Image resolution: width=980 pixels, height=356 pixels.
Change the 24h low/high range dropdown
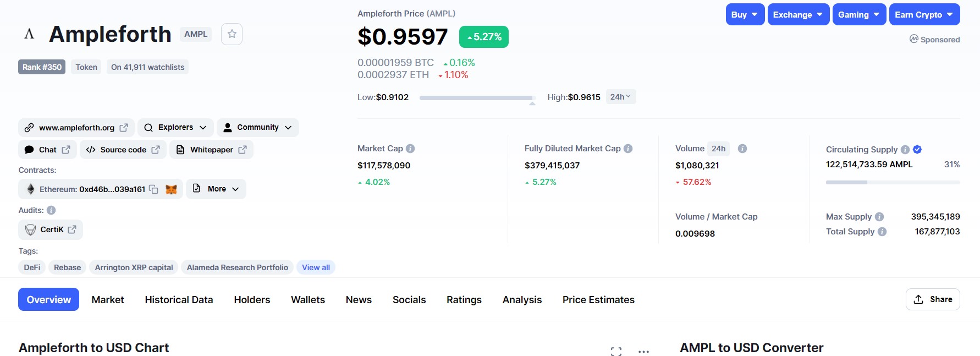pos(621,97)
